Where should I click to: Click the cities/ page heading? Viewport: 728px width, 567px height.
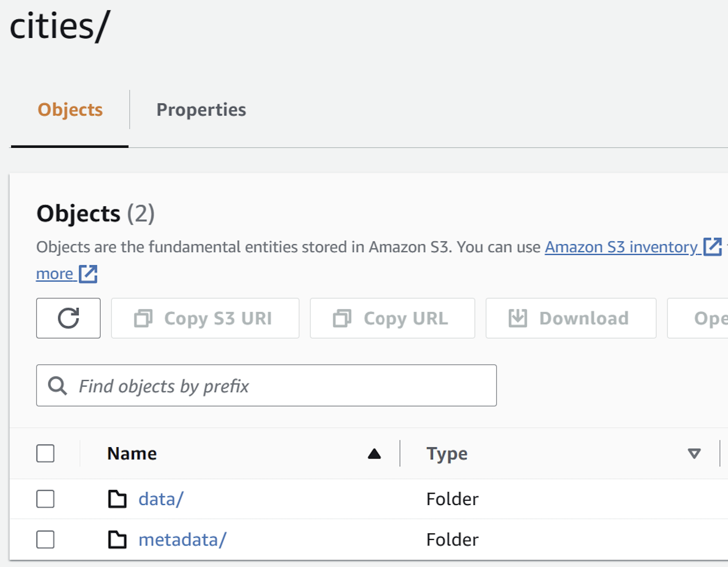[x=60, y=26]
